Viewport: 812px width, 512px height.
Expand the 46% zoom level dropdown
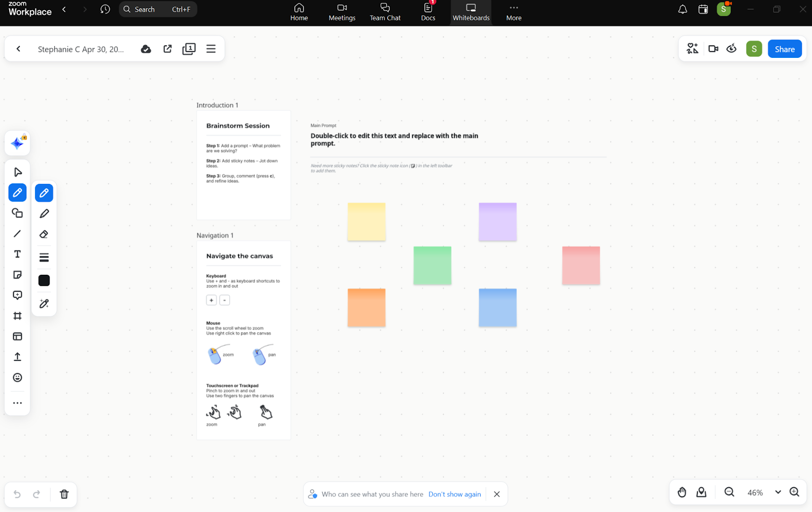tap(778, 492)
